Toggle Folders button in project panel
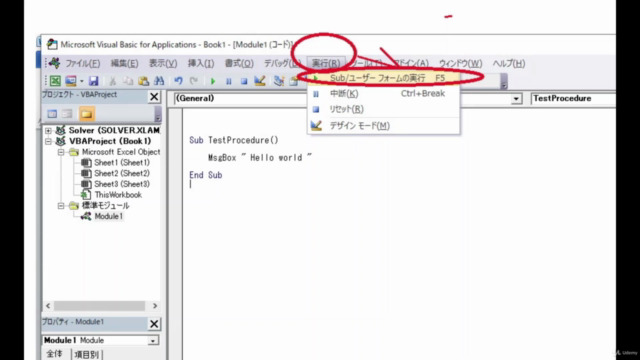 coord(86,114)
